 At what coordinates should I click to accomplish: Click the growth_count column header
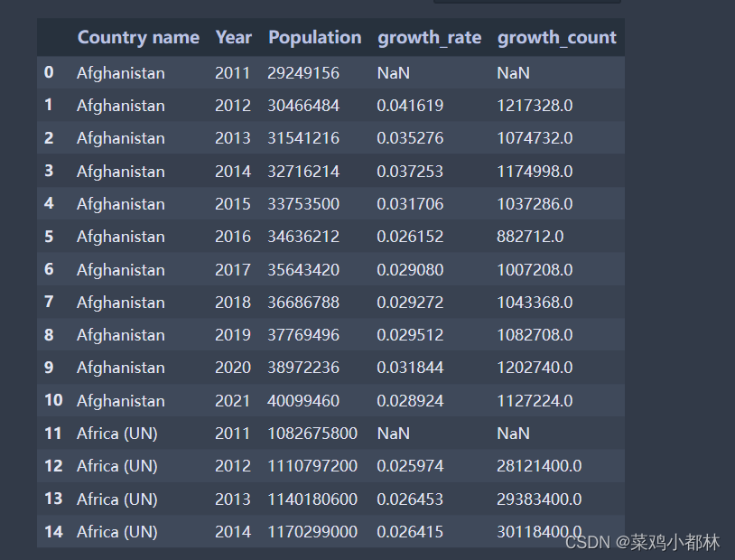pyautogui.click(x=557, y=38)
